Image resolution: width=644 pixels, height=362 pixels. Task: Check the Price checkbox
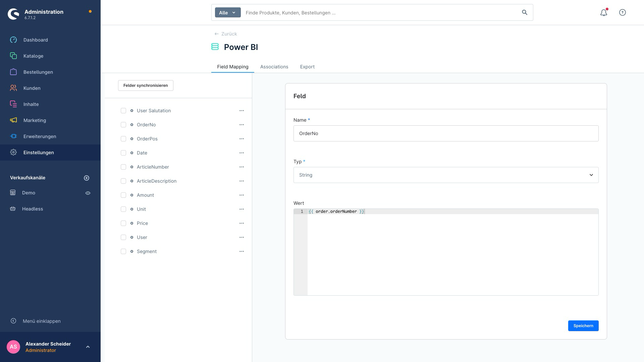point(123,223)
